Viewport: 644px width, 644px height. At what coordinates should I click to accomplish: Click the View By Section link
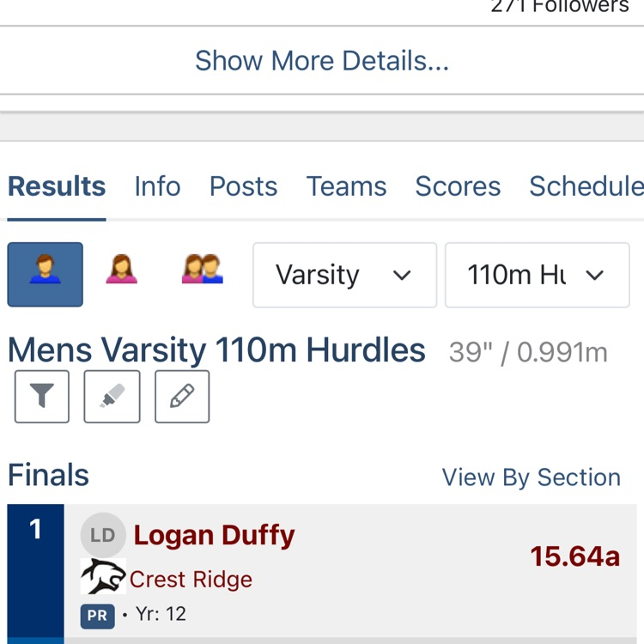pyautogui.click(x=531, y=477)
